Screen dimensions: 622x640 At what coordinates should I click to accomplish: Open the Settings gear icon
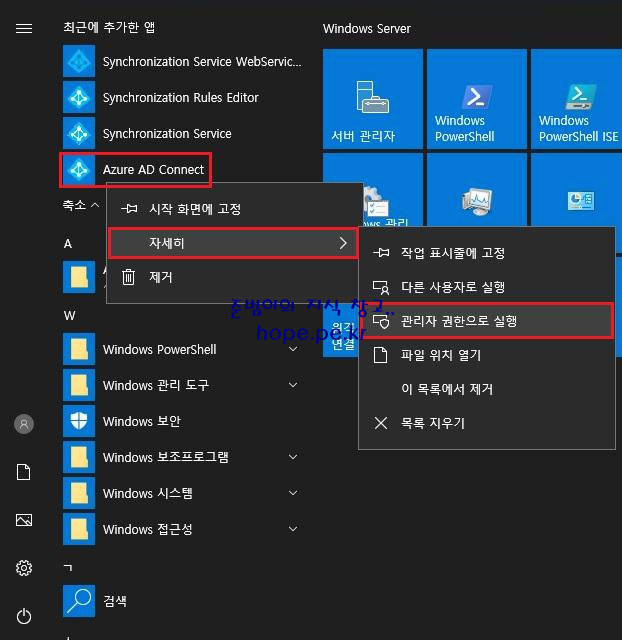pyautogui.click(x=24, y=568)
